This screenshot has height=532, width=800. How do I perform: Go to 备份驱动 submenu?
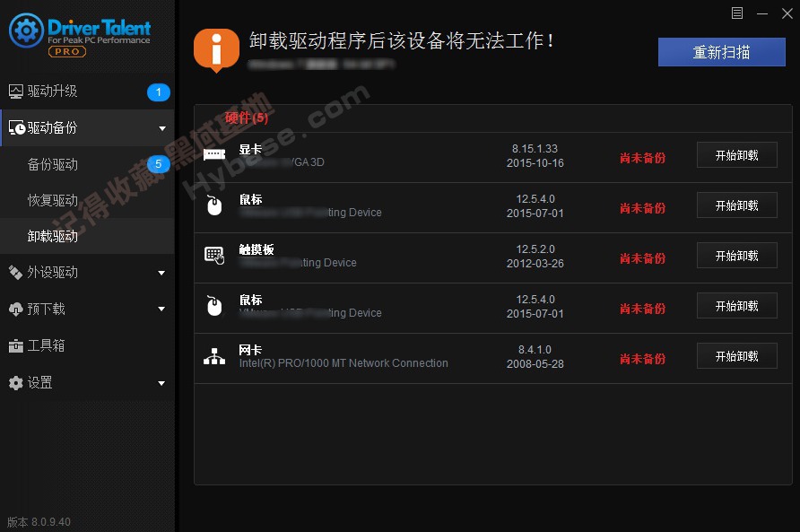click(x=87, y=164)
